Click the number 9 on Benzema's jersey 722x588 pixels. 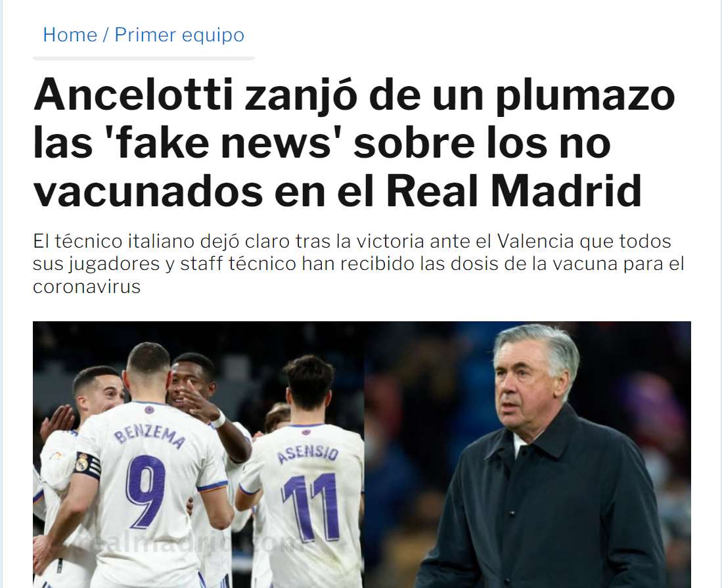(146, 491)
